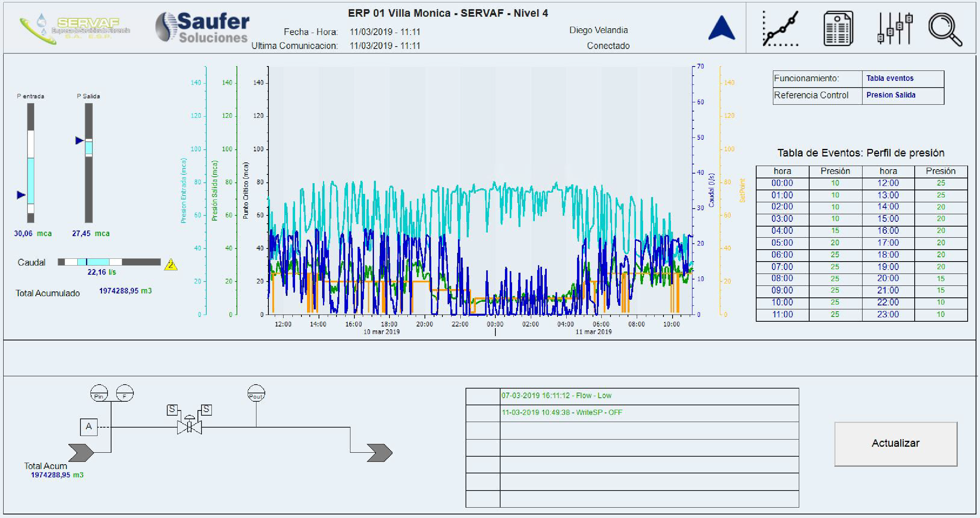This screenshot has width=980, height=518.
Task: Click the P Salida setpoint marker arrow
Action: (x=79, y=140)
